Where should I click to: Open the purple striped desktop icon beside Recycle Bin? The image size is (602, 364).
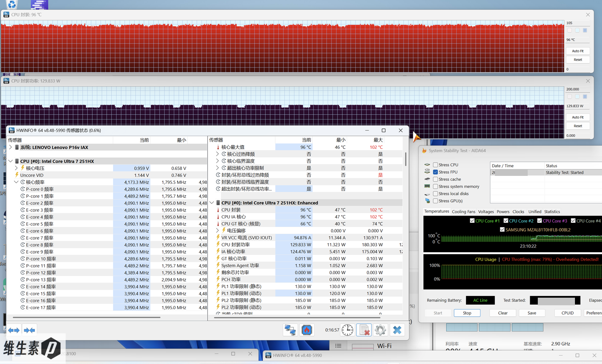(39, 4)
